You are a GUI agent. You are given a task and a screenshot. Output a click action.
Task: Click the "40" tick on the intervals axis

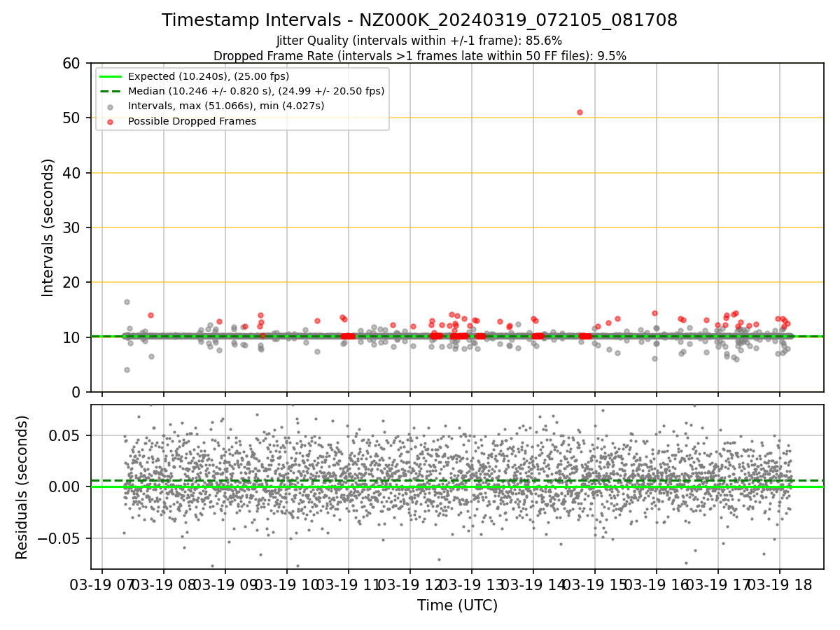73,173
